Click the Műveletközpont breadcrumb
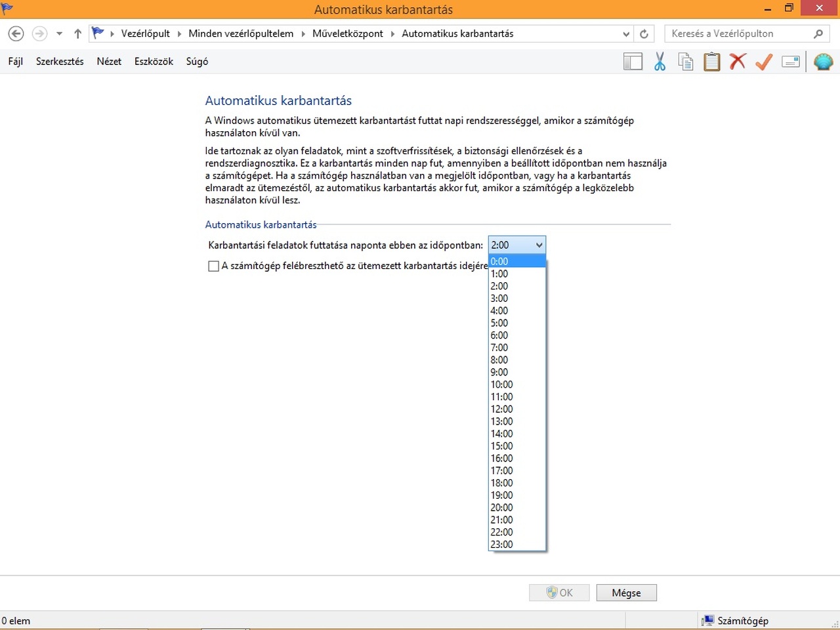Image resolution: width=840 pixels, height=630 pixels. (348, 33)
